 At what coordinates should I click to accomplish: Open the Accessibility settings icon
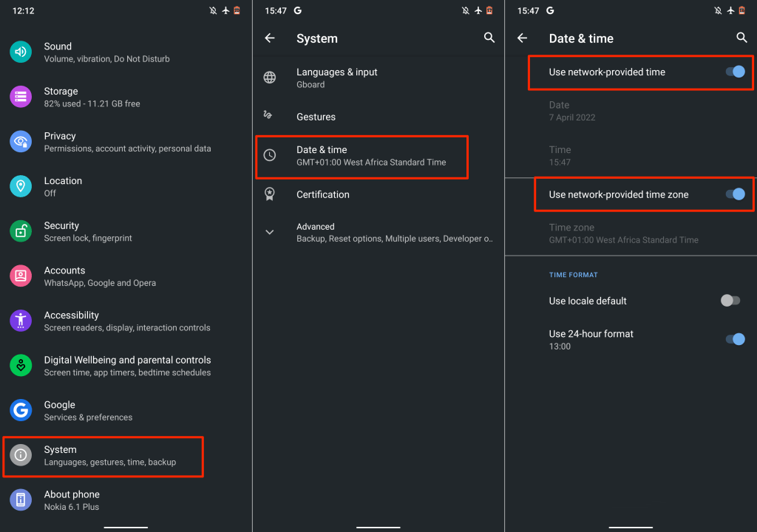point(21,321)
